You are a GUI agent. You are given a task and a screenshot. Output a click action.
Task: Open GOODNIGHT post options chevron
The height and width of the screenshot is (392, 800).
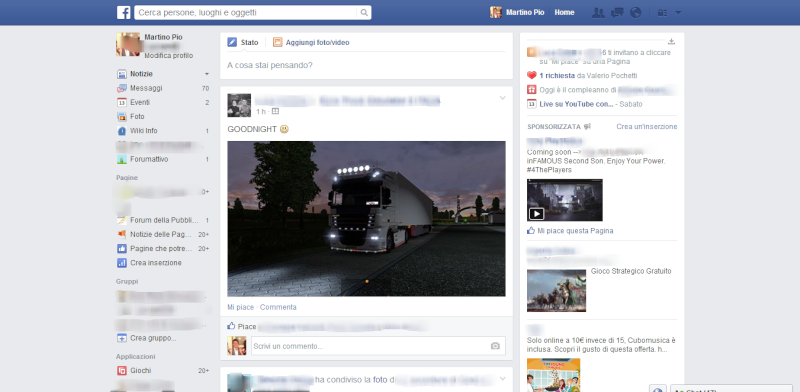(503, 97)
